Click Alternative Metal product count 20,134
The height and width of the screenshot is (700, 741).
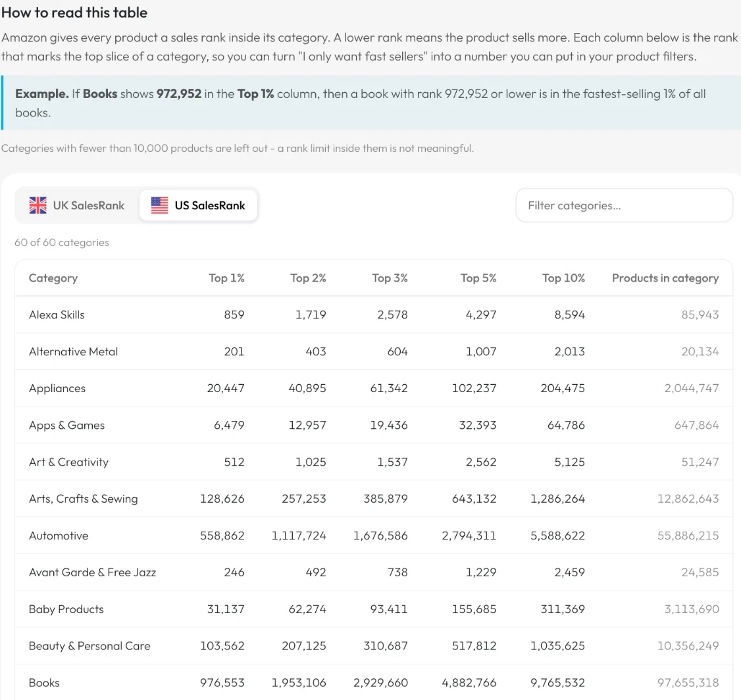point(700,351)
